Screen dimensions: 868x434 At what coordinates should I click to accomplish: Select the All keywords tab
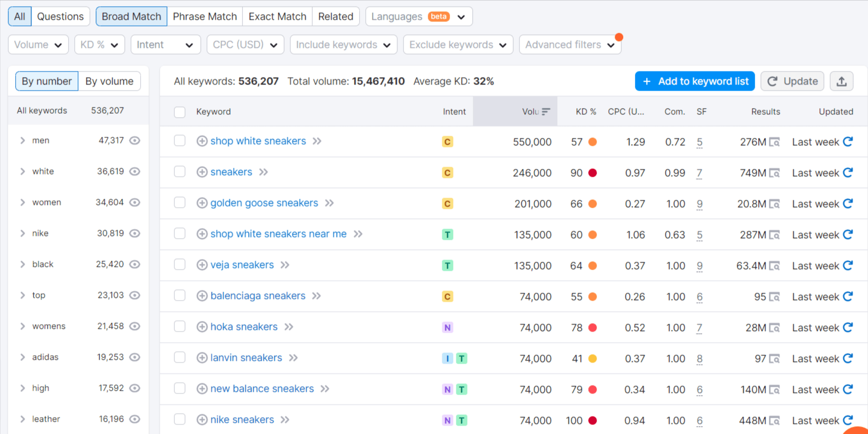click(20, 16)
